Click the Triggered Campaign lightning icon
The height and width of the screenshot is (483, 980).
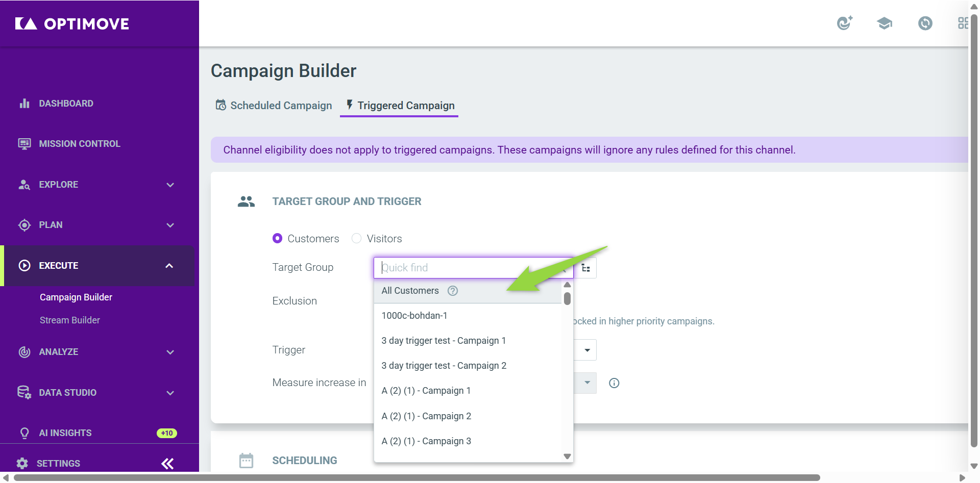pyautogui.click(x=350, y=105)
